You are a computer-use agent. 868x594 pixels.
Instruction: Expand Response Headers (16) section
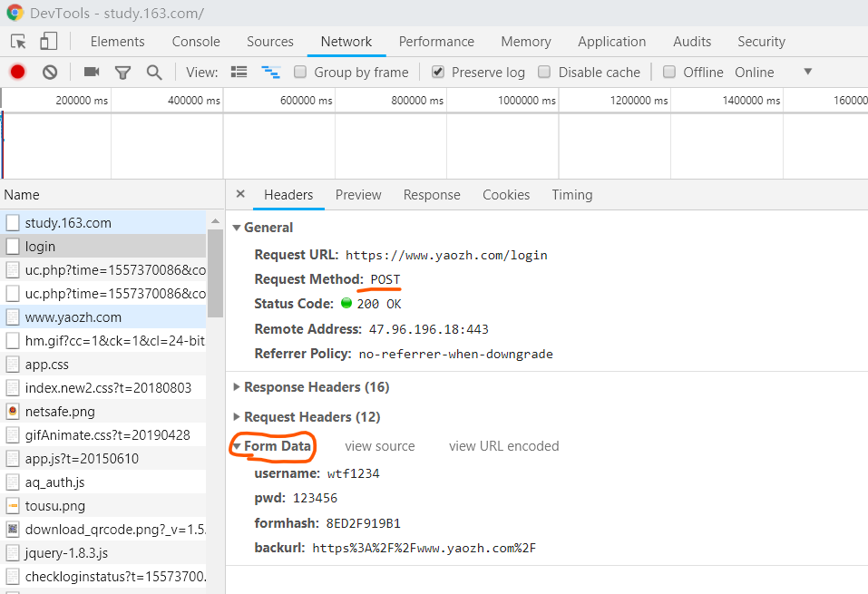[x=237, y=387]
